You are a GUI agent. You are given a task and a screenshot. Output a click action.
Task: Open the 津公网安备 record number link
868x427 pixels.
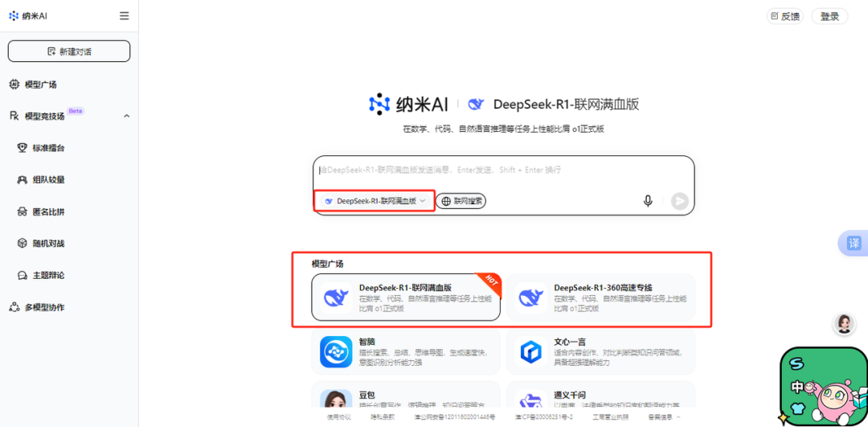pyautogui.click(x=455, y=417)
